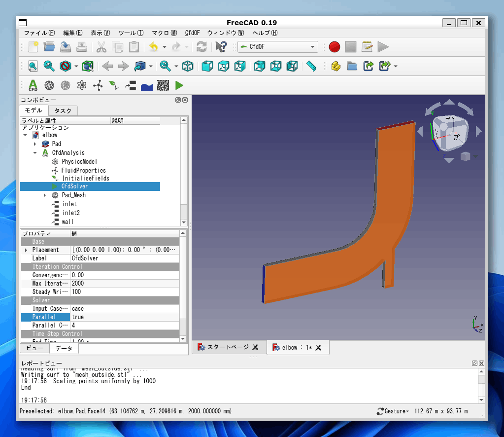Undo last action with yellow arrow
Image resolution: width=504 pixels, height=437 pixels.
pyautogui.click(x=154, y=47)
